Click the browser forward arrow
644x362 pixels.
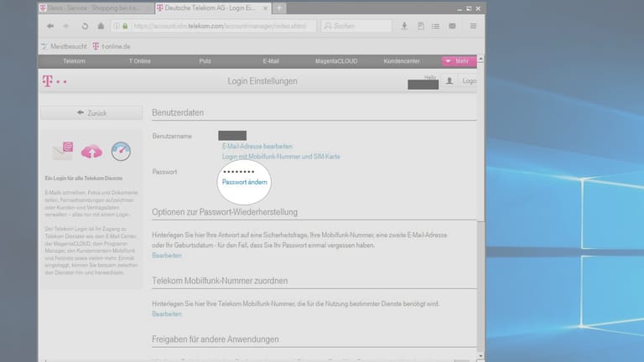66,26
